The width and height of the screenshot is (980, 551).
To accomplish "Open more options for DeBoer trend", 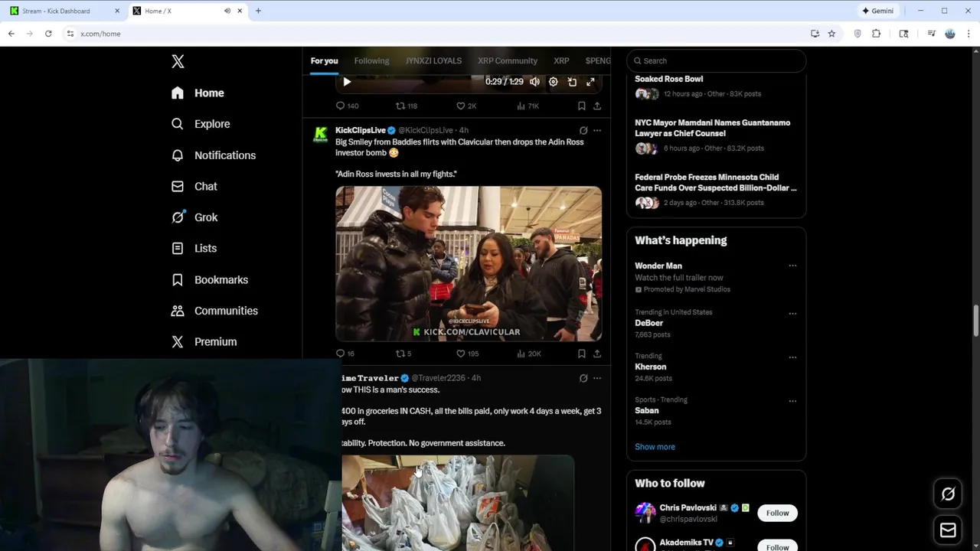I will (792, 313).
